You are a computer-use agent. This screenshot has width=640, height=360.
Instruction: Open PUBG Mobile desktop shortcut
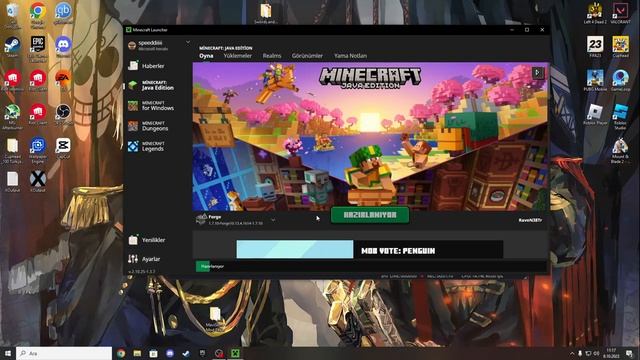595,80
